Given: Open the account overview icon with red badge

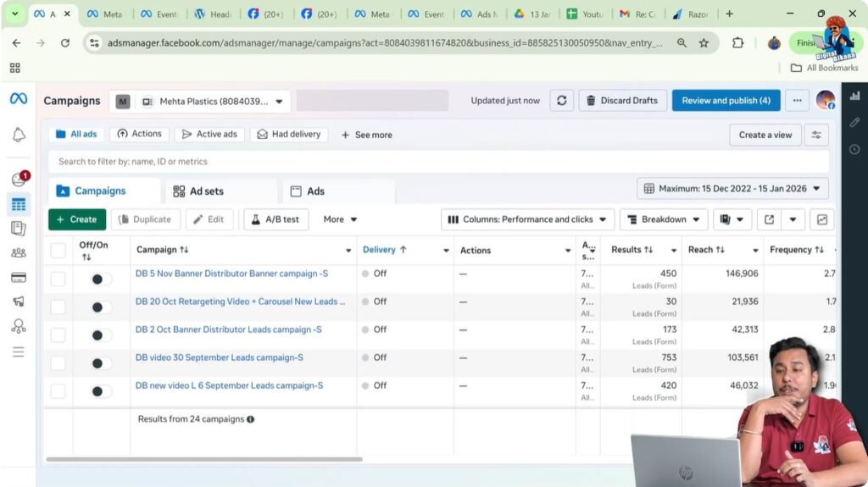Looking at the screenshot, I should pyautogui.click(x=19, y=179).
